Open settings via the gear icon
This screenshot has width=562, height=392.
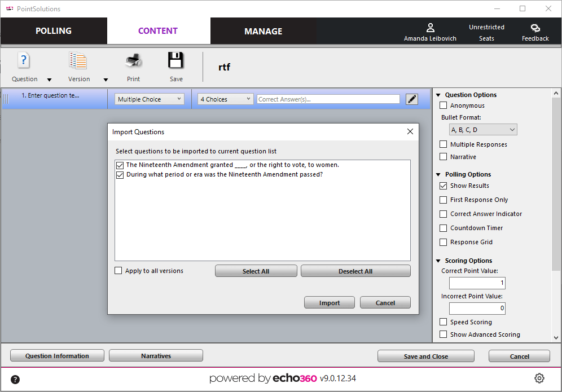(539, 378)
